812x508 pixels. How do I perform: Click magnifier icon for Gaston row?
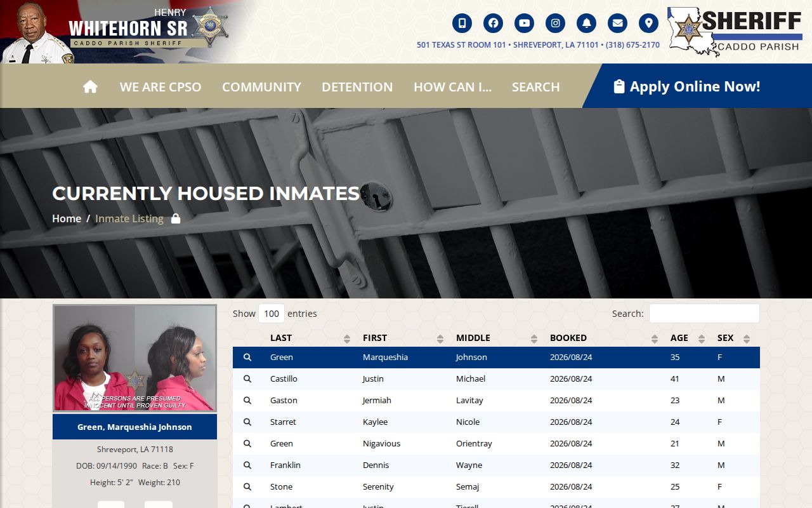click(247, 401)
